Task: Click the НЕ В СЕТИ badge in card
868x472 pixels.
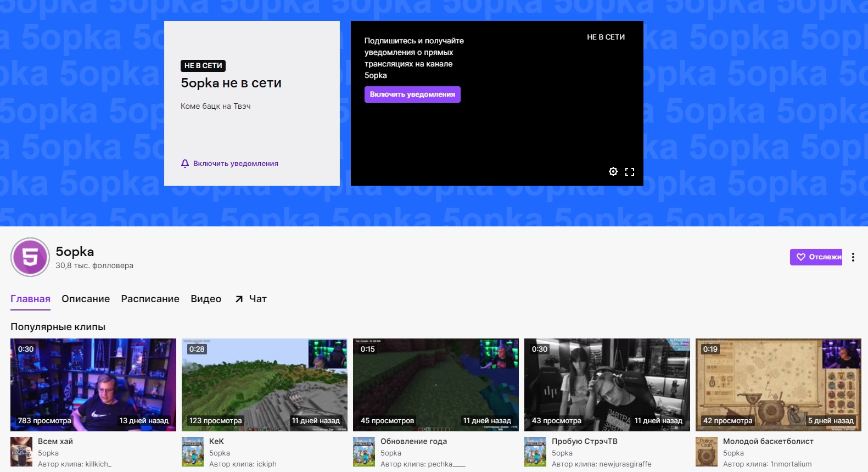Action: [x=203, y=65]
